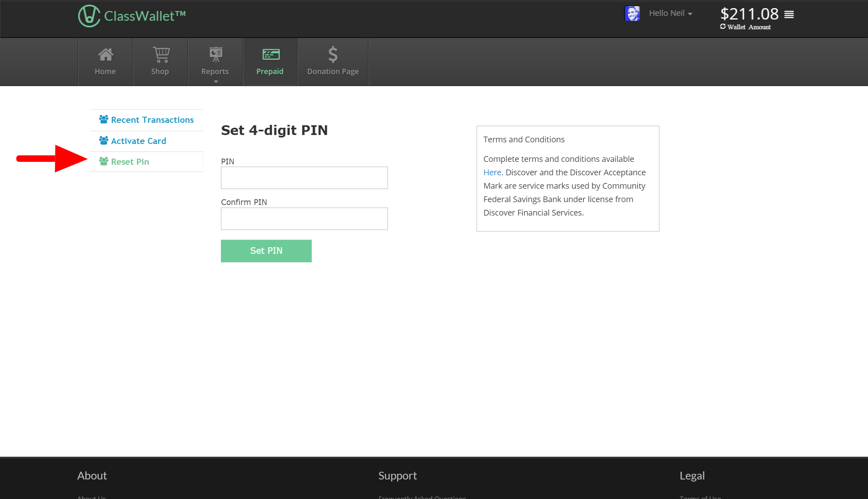Open the wallet hamburger menu icon
The width and height of the screenshot is (868, 499).
coord(789,15)
